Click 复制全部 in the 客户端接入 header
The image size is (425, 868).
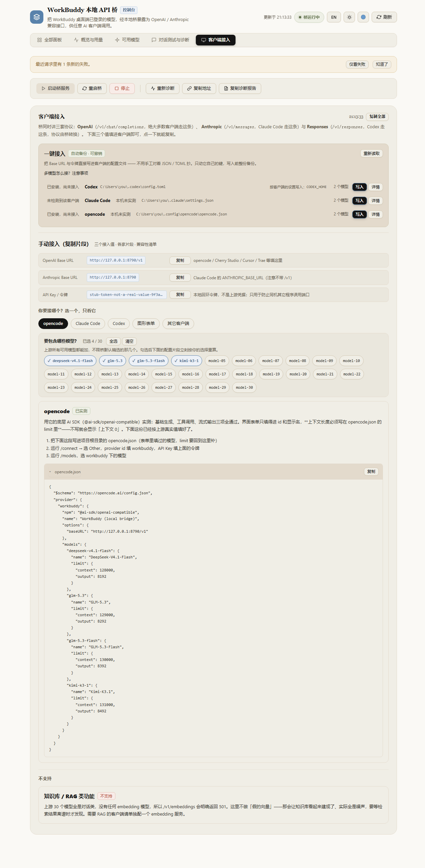point(377,117)
